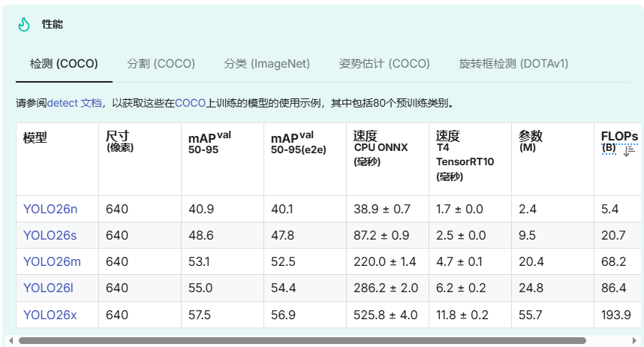
Task: Open the YOLO26n model link
Action: tap(50, 209)
